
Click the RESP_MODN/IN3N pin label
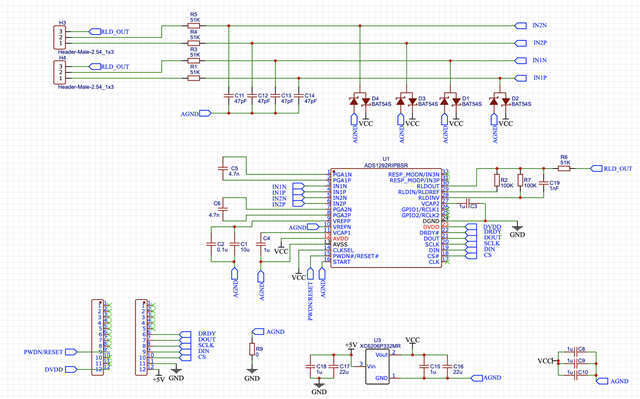coord(413,174)
